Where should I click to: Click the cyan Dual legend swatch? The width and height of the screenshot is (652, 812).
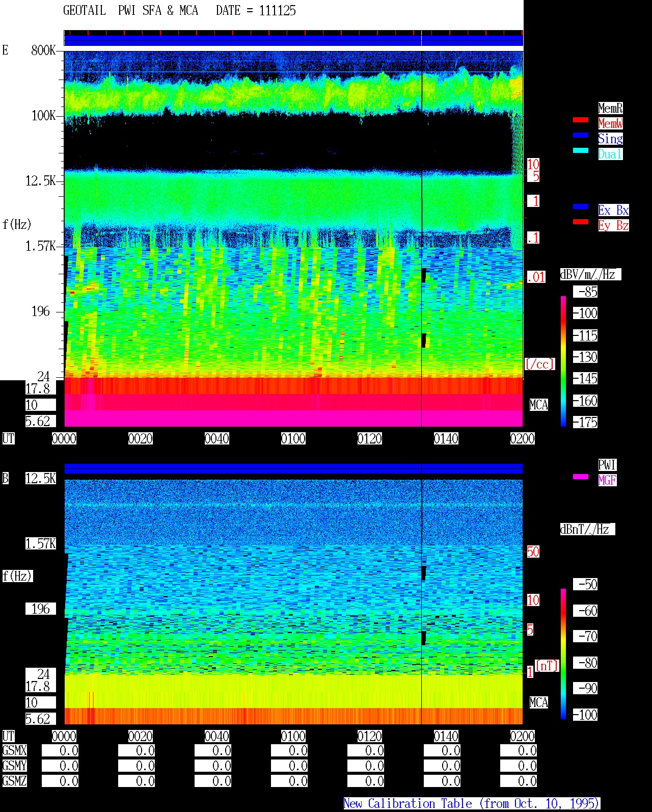tap(581, 151)
